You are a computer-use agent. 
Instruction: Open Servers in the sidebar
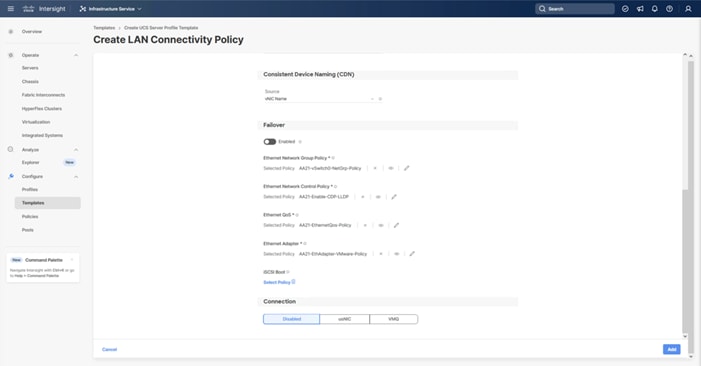[30, 68]
